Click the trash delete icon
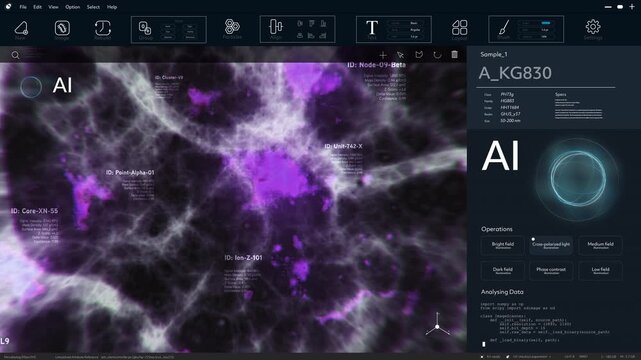This screenshot has height=360, width=641. pyautogui.click(x=455, y=54)
